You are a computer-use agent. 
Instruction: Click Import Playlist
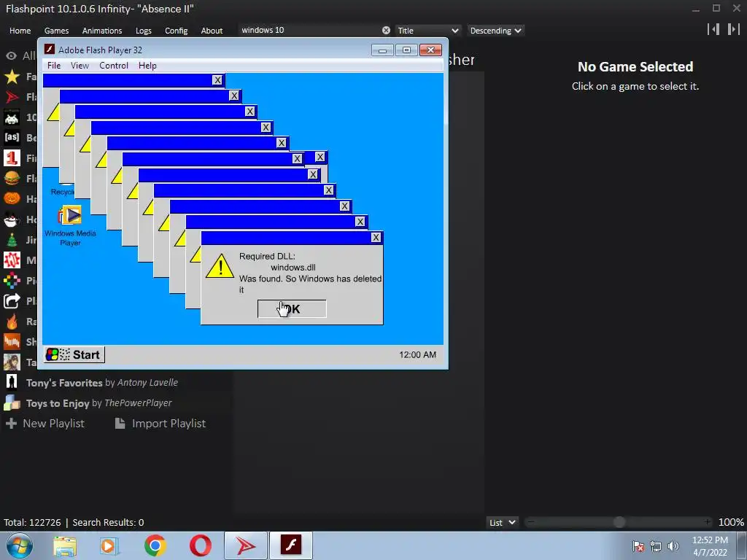pos(160,424)
